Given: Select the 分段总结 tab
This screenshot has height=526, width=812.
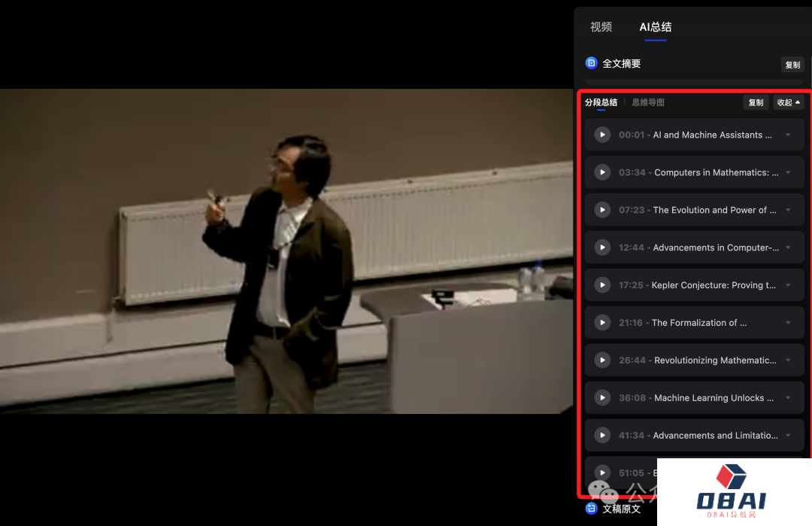Looking at the screenshot, I should pos(601,102).
